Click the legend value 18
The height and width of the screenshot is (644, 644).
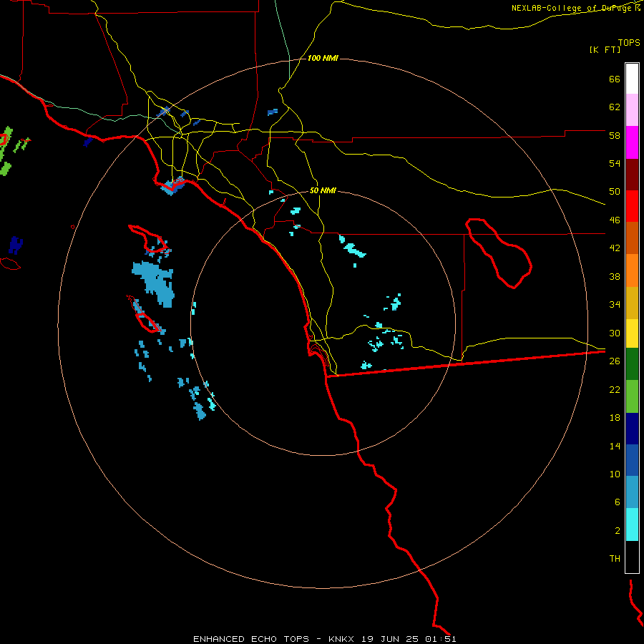click(x=615, y=418)
